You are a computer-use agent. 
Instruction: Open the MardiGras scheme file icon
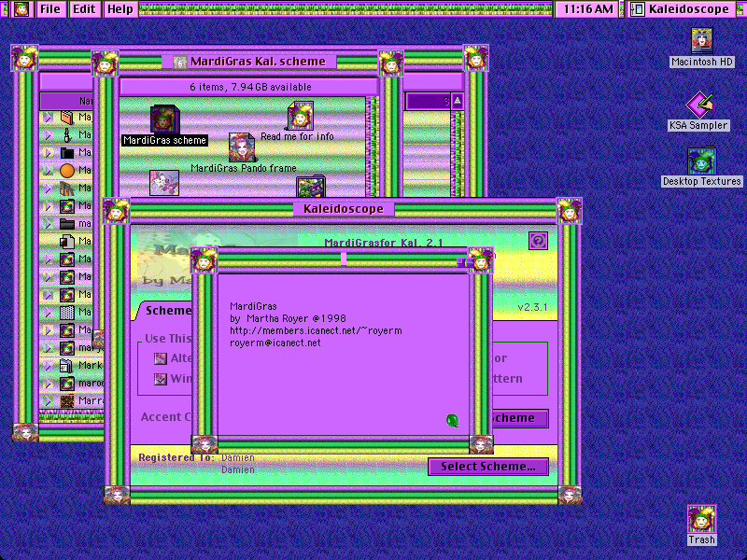tap(164, 119)
